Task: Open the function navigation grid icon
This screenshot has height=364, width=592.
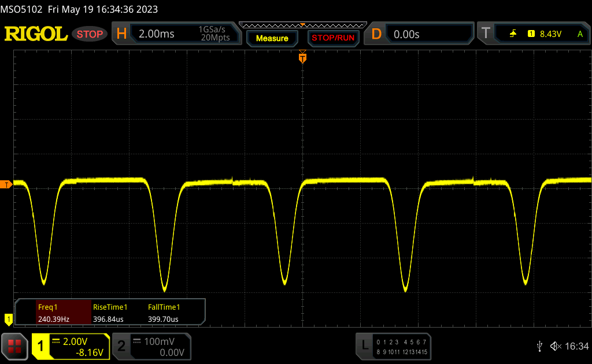Action: (14, 347)
